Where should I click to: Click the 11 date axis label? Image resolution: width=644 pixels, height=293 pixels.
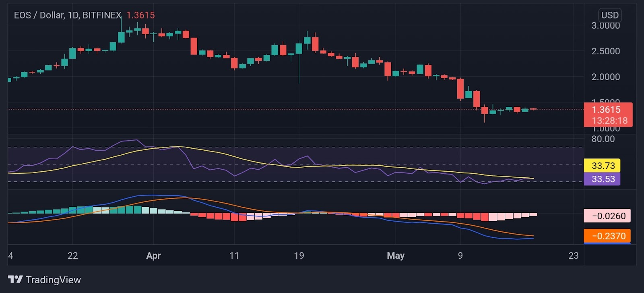coord(234,256)
